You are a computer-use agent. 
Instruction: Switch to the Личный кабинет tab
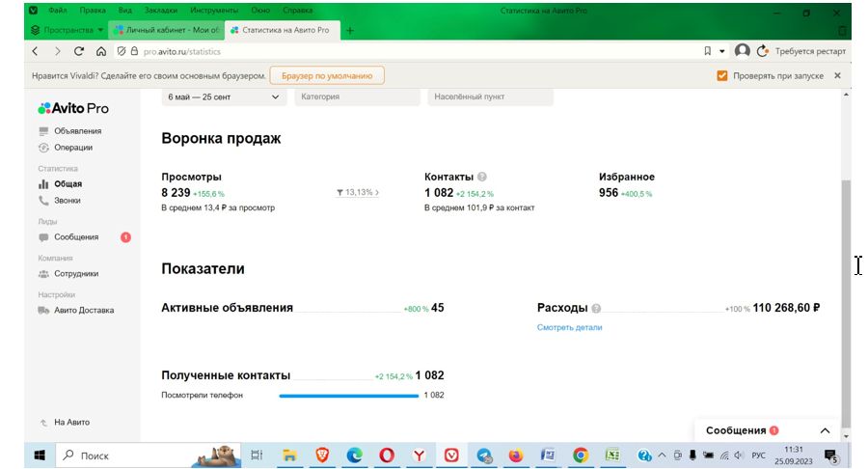(x=166, y=30)
